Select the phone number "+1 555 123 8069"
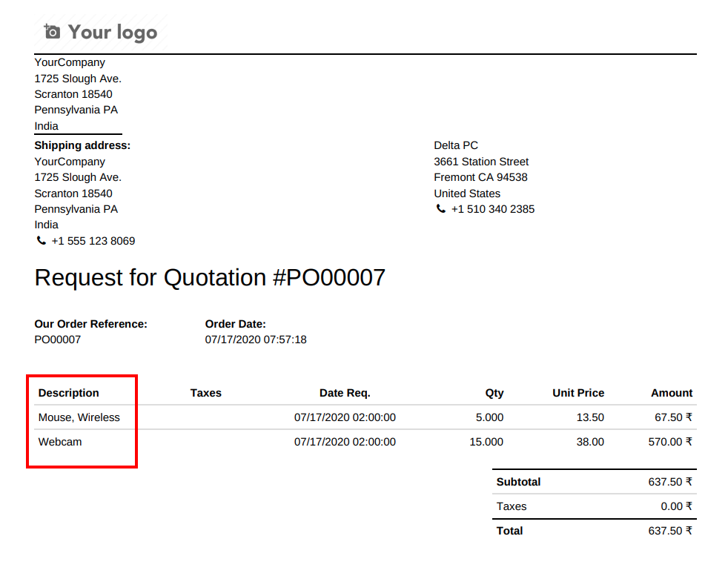This screenshot has width=728, height=576. tap(93, 241)
